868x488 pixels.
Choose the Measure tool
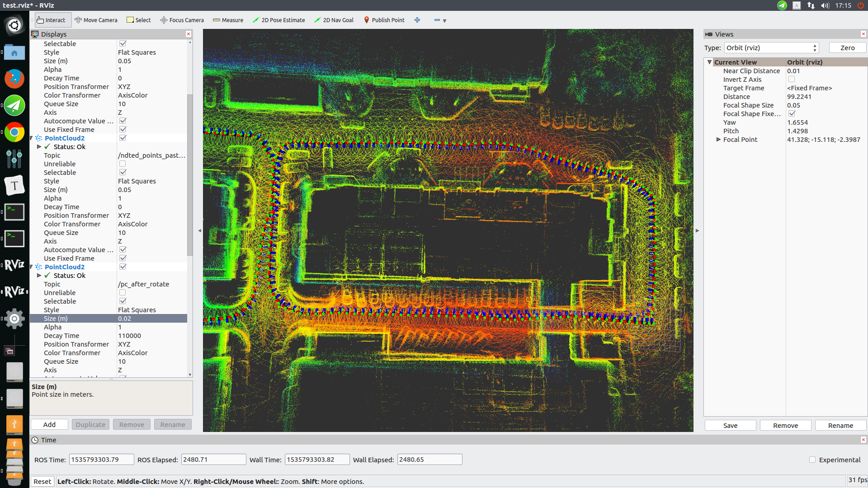point(228,20)
